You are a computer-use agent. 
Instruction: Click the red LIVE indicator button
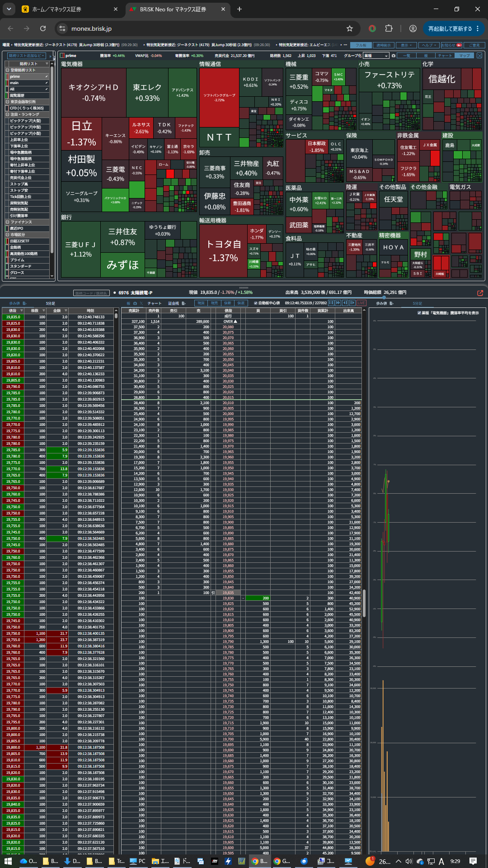[x=361, y=303]
